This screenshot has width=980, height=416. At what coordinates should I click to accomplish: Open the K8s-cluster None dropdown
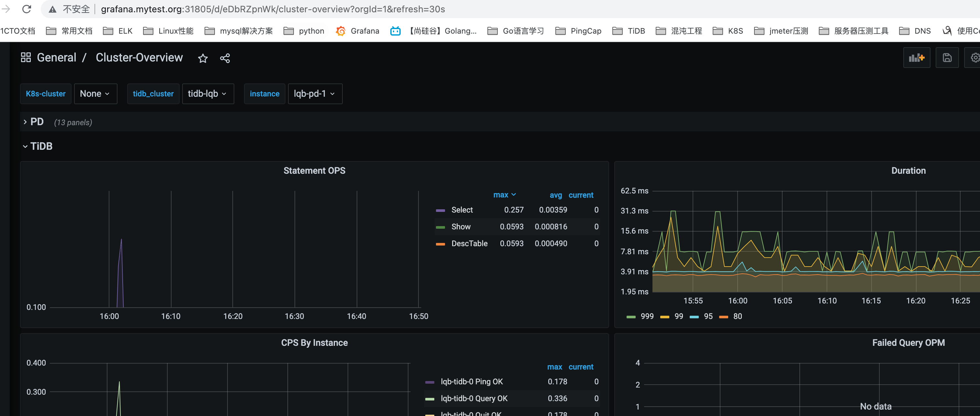[x=95, y=93]
